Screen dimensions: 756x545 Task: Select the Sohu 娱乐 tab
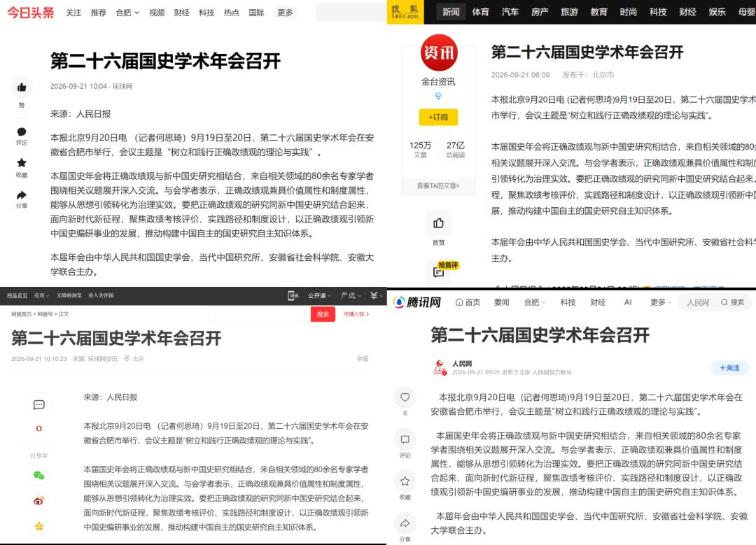pyautogui.click(x=717, y=12)
